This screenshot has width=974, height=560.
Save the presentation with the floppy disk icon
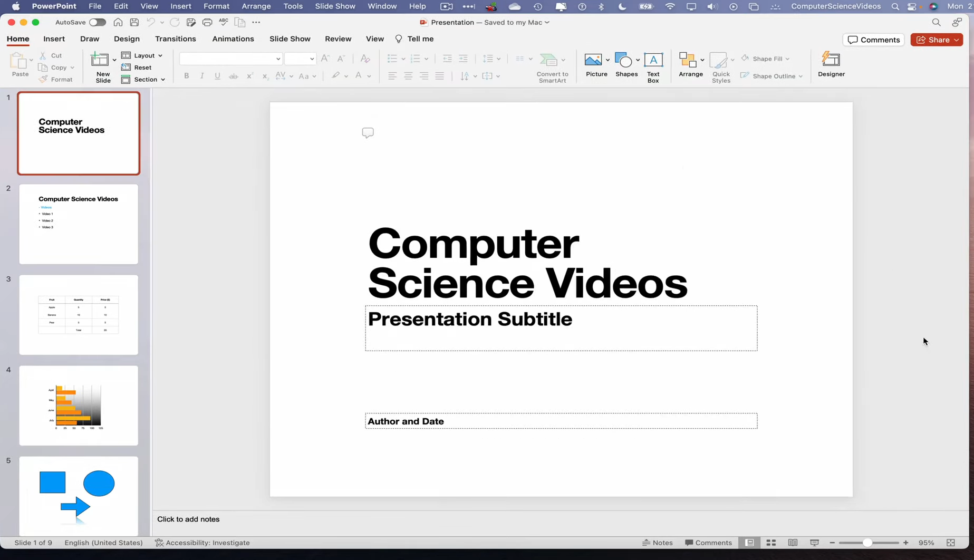pos(134,22)
